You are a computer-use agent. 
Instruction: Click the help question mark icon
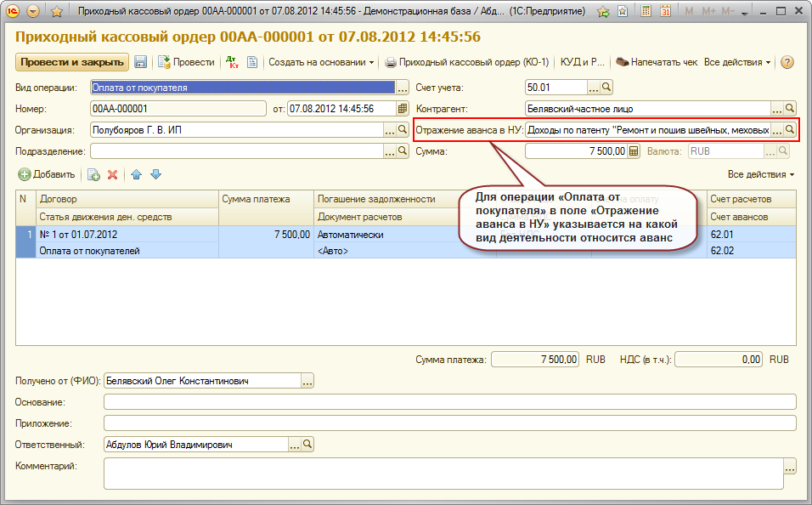pyautogui.click(x=787, y=62)
